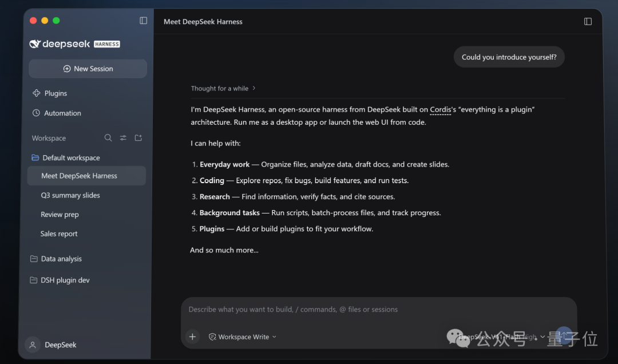Click the DeepSeek whale logo
This screenshot has width=618, height=364.
pos(35,43)
